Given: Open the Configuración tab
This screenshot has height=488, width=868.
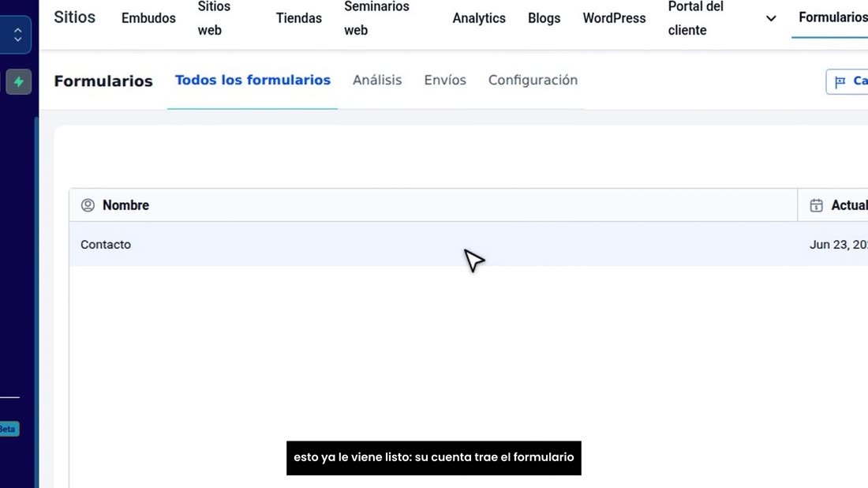Looking at the screenshot, I should pyautogui.click(x=533, y=81).
